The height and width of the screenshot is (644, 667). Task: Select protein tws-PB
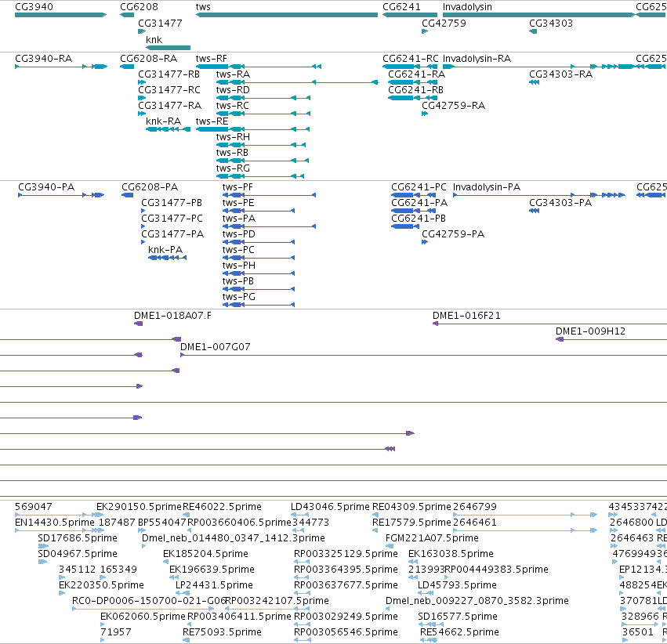[x=259, y=289]
